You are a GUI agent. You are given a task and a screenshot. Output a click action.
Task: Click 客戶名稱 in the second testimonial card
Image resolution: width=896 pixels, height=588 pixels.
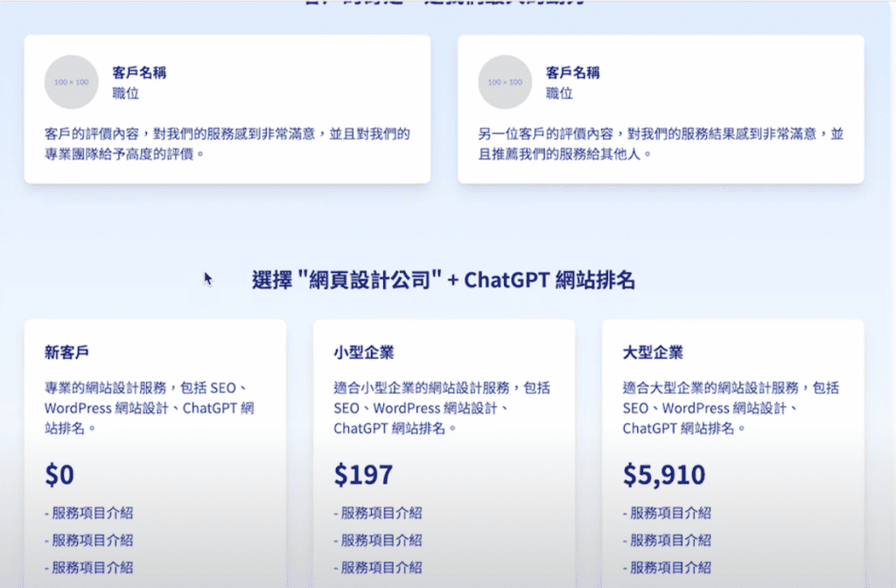pos(573,73)
